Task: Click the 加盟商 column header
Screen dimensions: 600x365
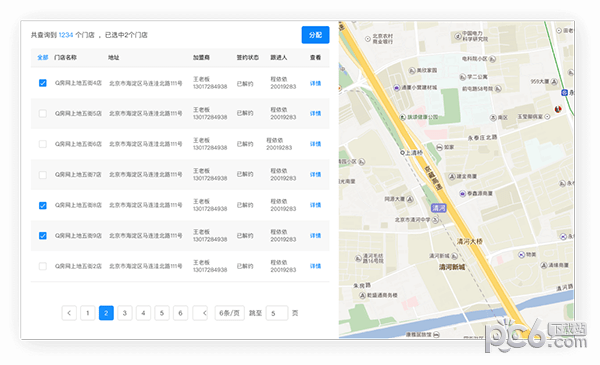Action: coord(201,57)
